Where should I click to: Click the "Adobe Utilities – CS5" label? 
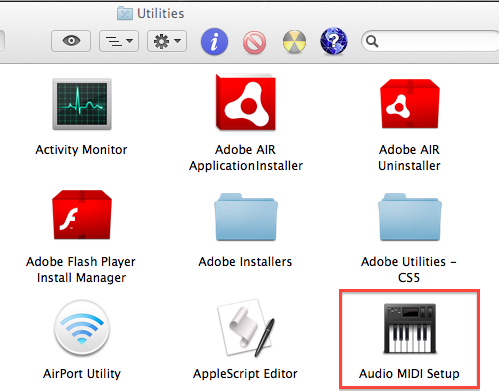[409, 270]
